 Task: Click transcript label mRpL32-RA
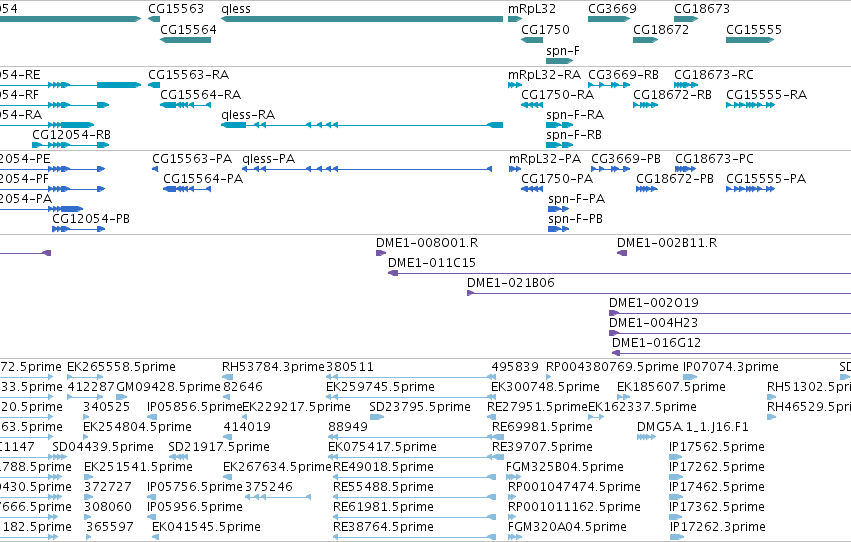click(x=544, y=74)
